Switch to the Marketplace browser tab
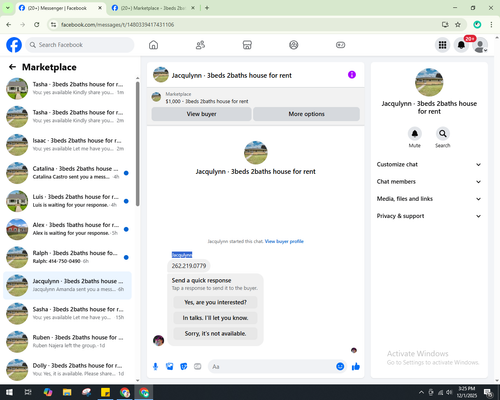The height and width of the screenshot is (400, 500). [153, 8]
